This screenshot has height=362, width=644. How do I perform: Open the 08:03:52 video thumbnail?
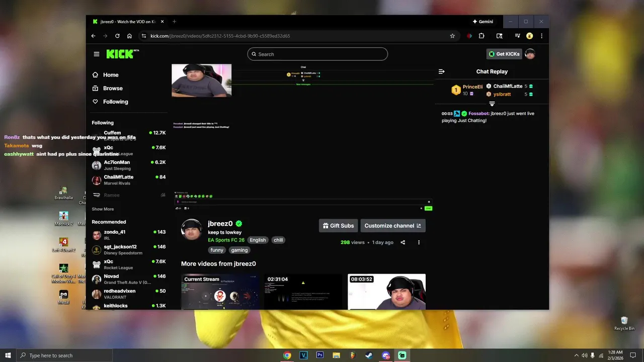pyautogui.click(x=386, y=292)
